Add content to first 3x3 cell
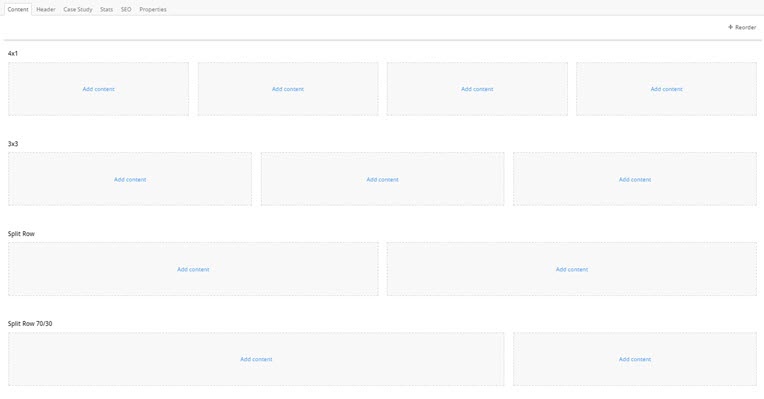764x399 pixels. coord(130,179)
